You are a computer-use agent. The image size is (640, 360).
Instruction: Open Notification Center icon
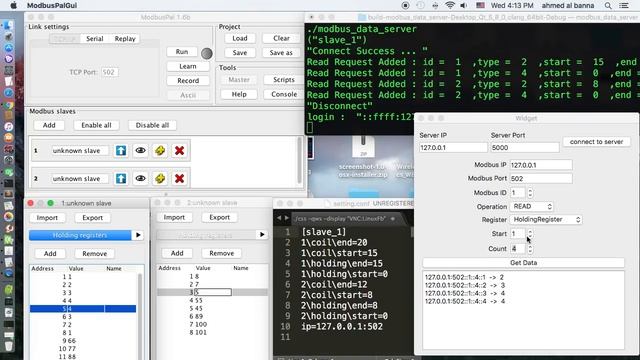[624, 5]
